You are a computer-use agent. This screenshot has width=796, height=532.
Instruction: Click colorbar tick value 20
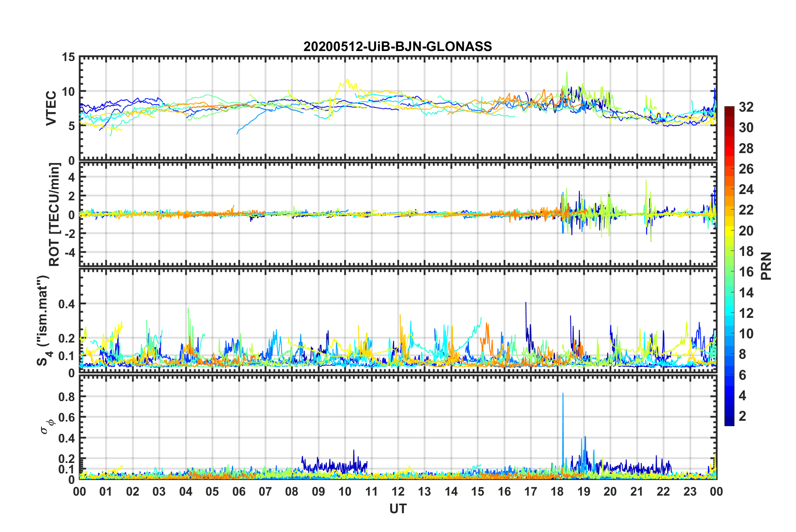tap(746, 231)
